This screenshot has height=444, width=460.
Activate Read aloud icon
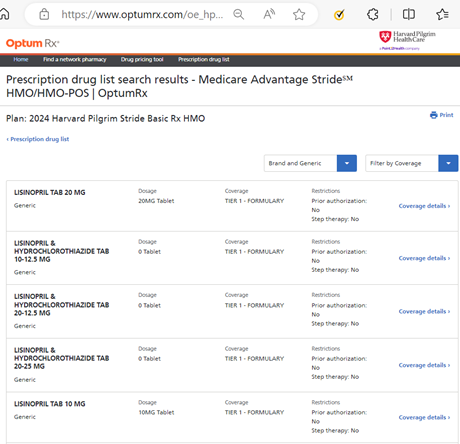point(269,14)
